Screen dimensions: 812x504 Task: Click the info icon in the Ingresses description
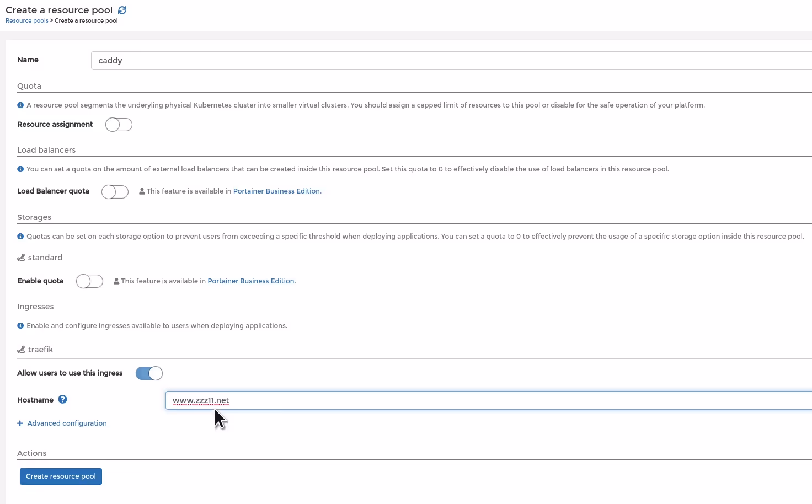coord(20,325)
